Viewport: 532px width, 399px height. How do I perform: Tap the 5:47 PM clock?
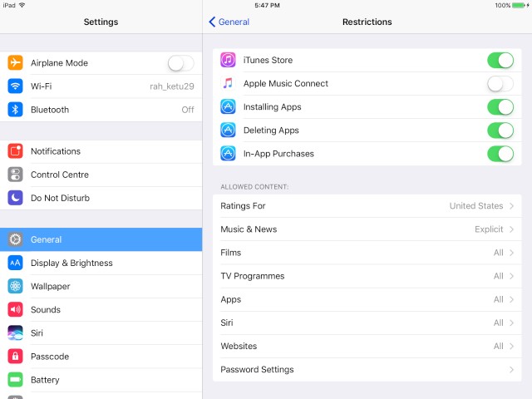coord(268,5)
